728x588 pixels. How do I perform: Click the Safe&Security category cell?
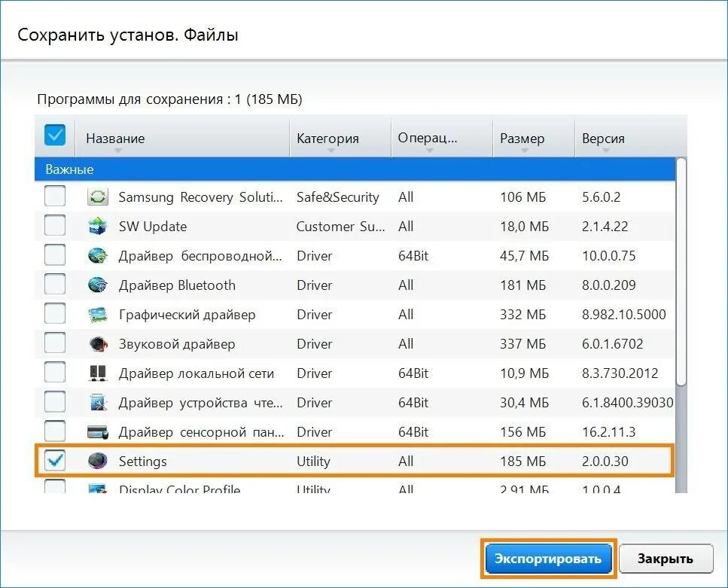(337, 197)
